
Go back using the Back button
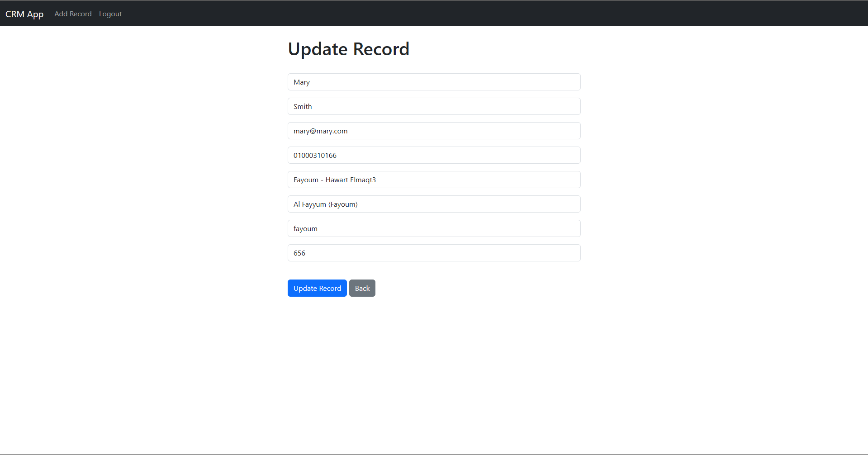[x=362, y=288]
